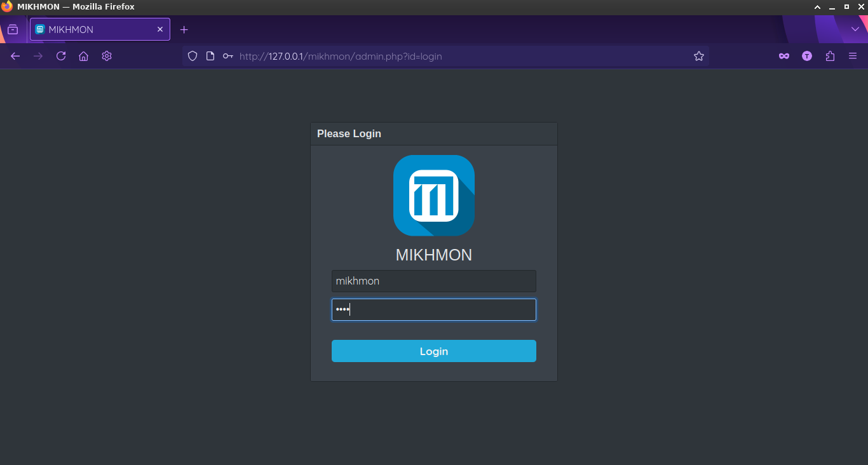Screen dimensions: 868x465
Task: Open the Firefox hamburger application menu
Action: 853,56
